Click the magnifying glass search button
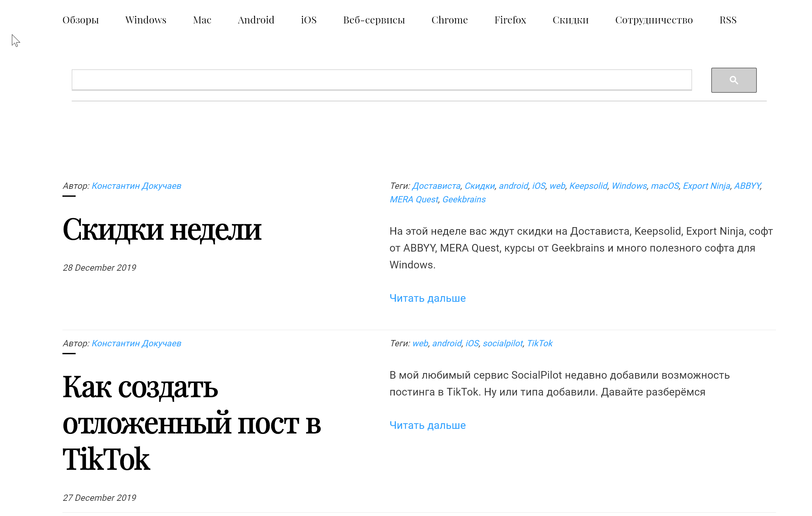Screen dimensions: 812x516 pos(733,80)
